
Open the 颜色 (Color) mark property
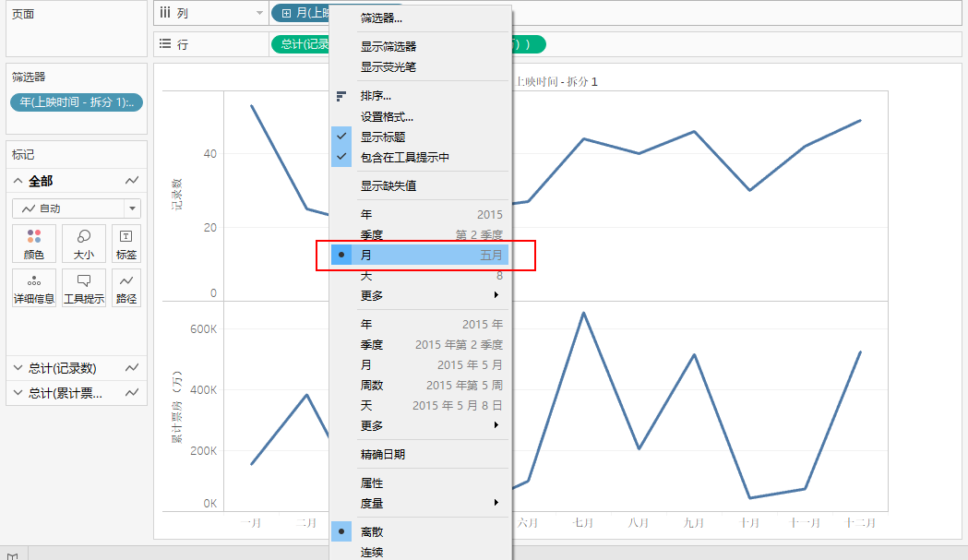point(33,243)
